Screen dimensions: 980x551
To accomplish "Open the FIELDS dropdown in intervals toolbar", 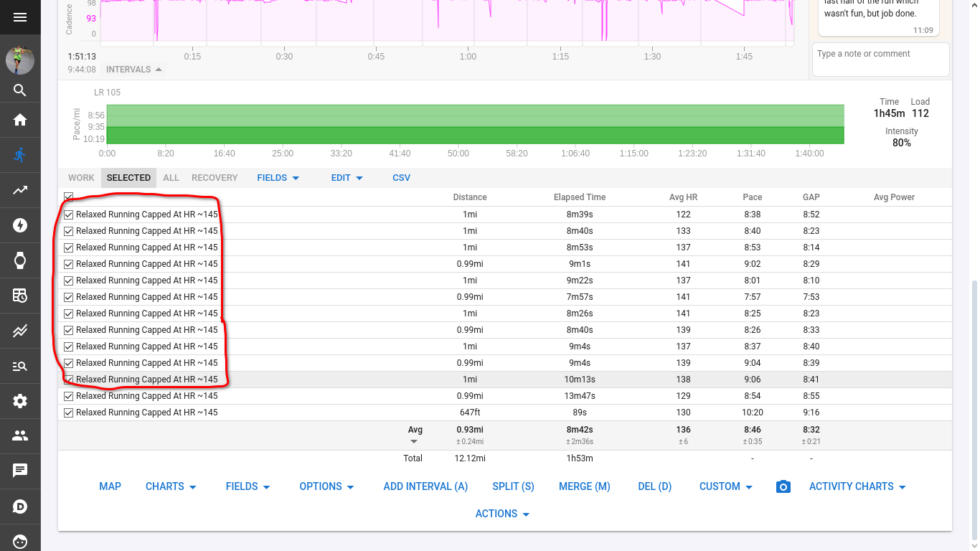I will (277, 177).
